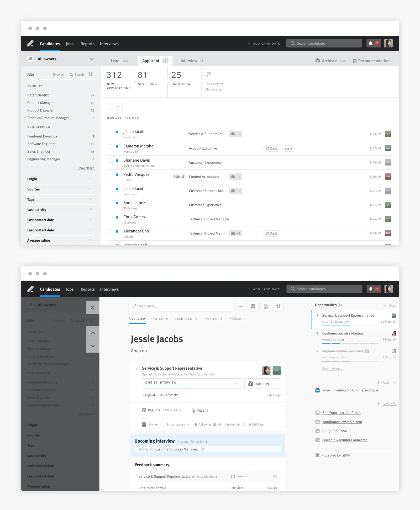
Task: Open the Interview stage arrow icon
Action: pyautogui.click(x=208, y=75)
